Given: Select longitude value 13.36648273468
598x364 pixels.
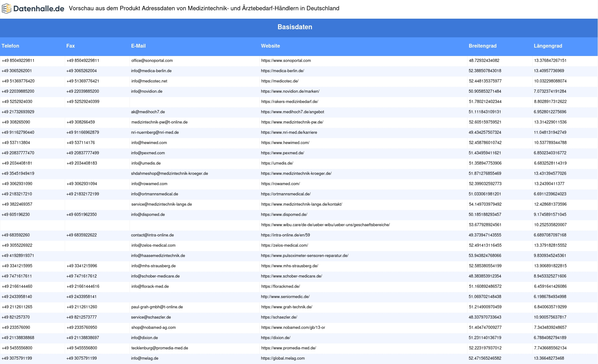Looking at the screenshot, I should (x=549, y=358).
